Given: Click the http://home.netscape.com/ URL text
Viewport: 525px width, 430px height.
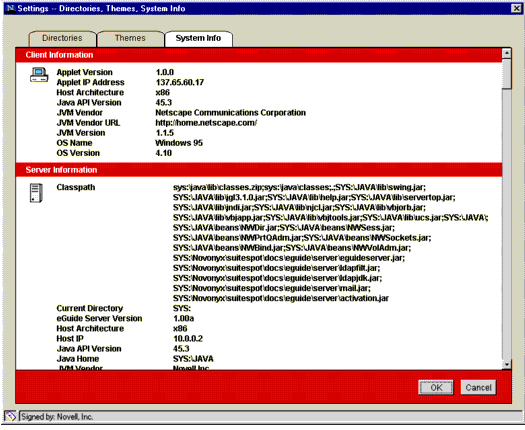Looking at the screenshot, I should (206, 123).
